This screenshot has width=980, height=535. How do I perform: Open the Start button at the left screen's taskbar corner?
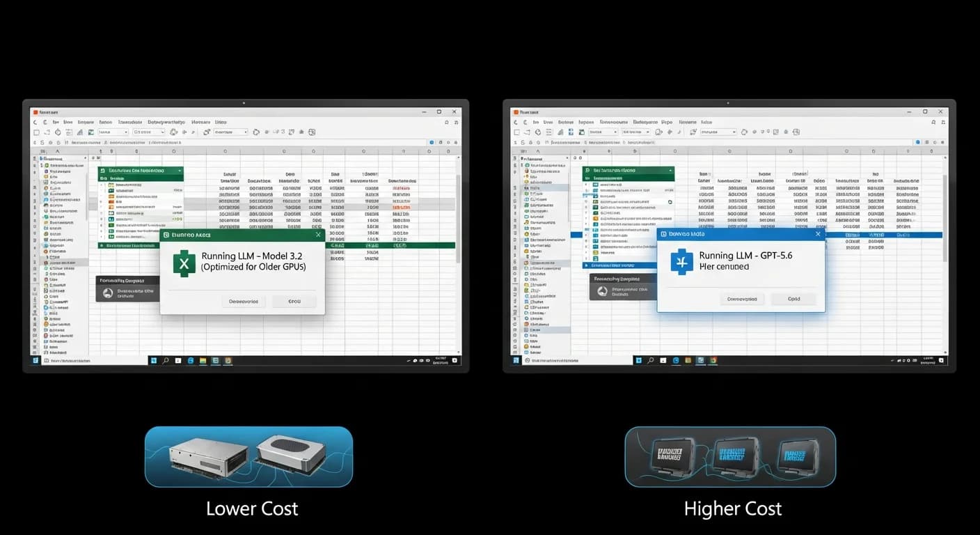click(36, 361)
